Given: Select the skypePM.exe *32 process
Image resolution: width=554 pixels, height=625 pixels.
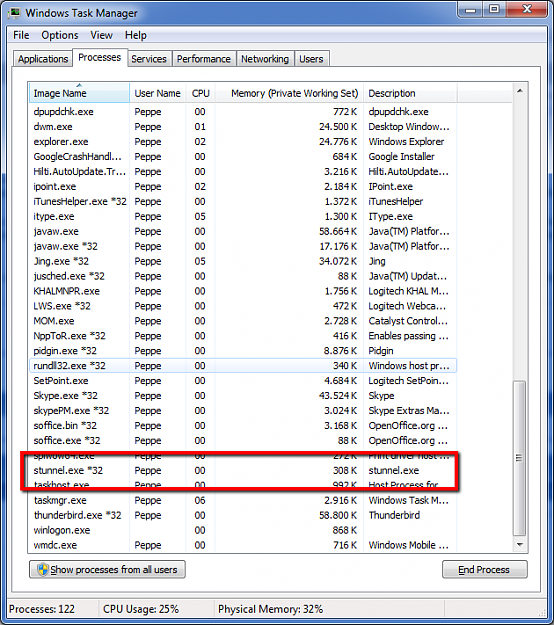Looking at the screenshot, I should pyautogui.click(x=243, y=411).
